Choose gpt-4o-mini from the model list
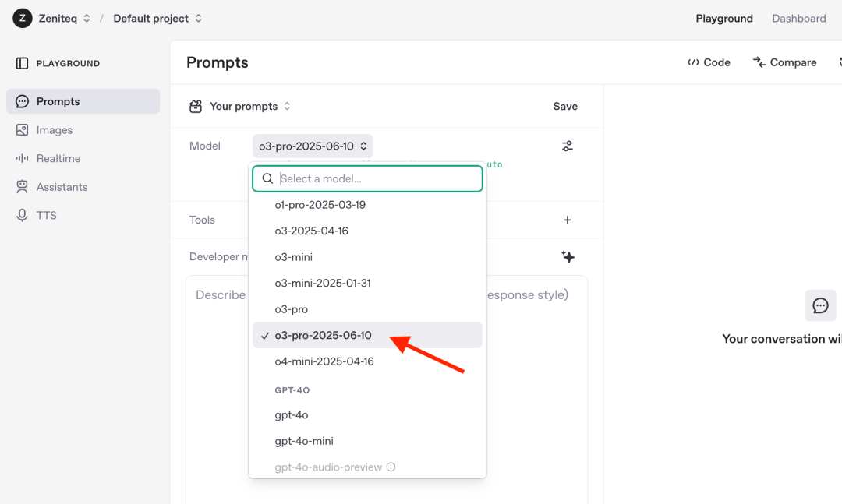 [367, 441]
